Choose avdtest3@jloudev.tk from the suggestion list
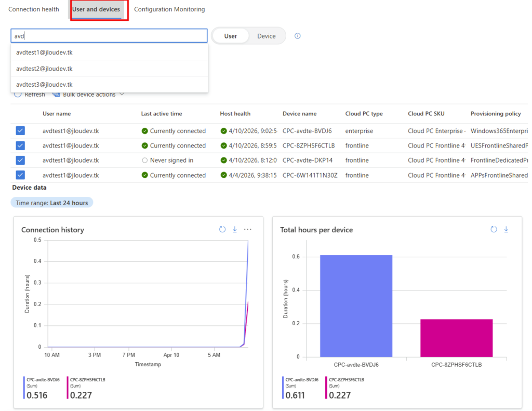532x411 pixels. point(44,84)
